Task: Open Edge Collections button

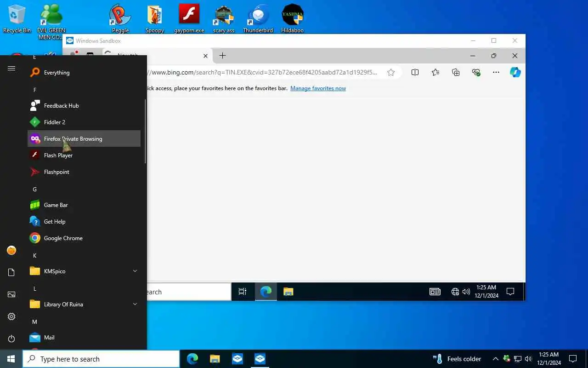Action: (456, 72)
